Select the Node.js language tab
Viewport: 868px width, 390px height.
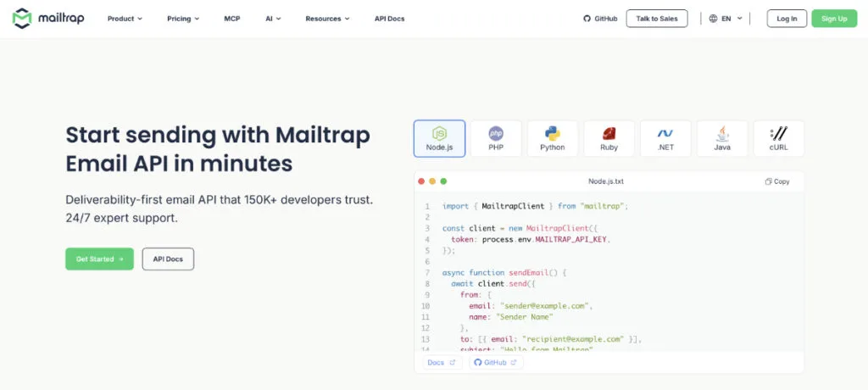coord(440,138)
